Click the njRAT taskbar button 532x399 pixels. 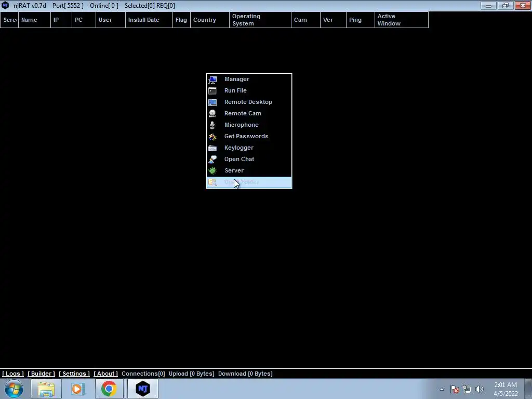pos(143,389)
